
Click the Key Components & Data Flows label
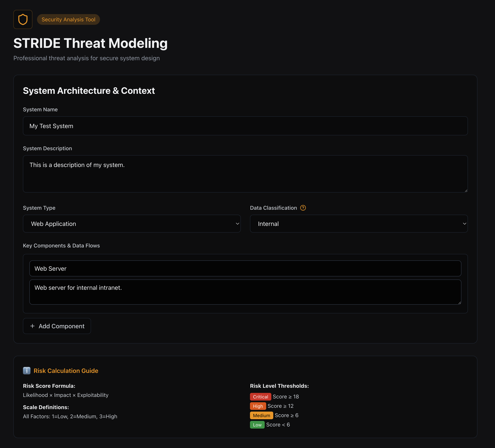61,246
